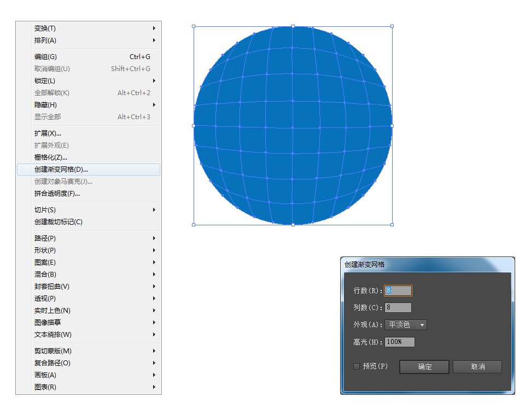Click 创建裁切标记(C) menu item
The image size is (525, 420).
click(59, 222)
